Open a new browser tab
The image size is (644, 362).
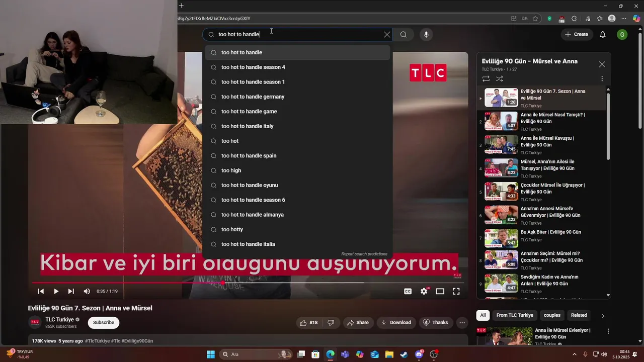pyautogui.click(x=181, y=6)
